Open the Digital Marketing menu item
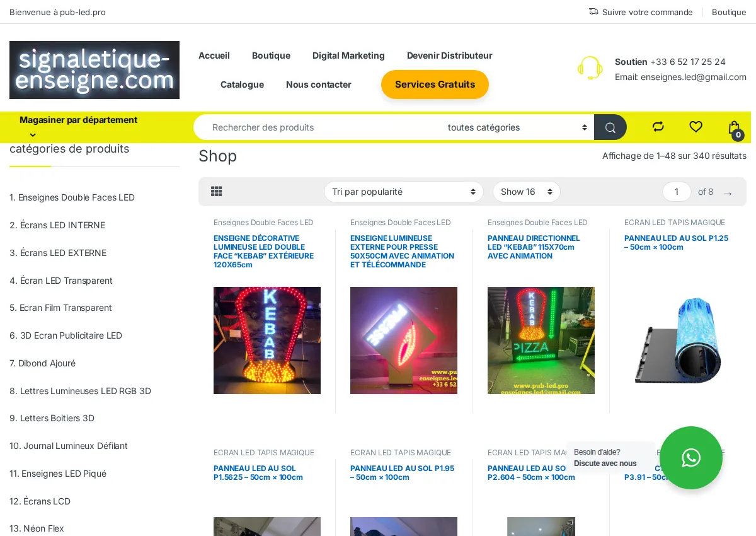 (x=348, y=55)
